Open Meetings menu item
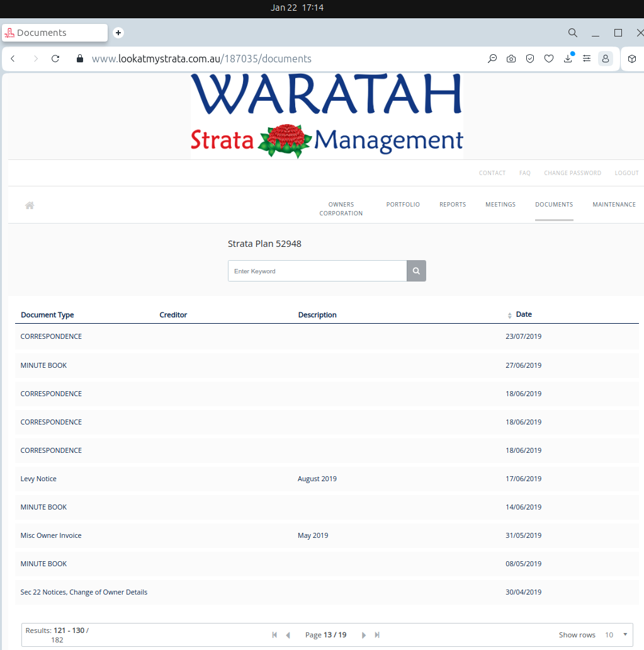 tap(500, 204)
